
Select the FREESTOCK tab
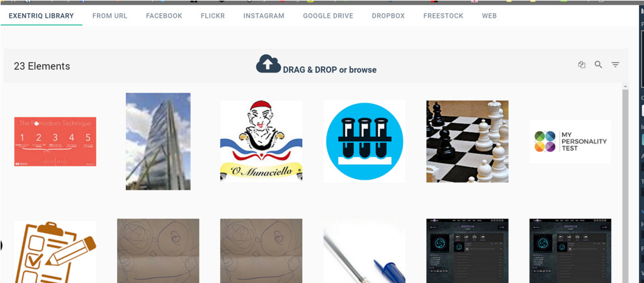point(443,16)
